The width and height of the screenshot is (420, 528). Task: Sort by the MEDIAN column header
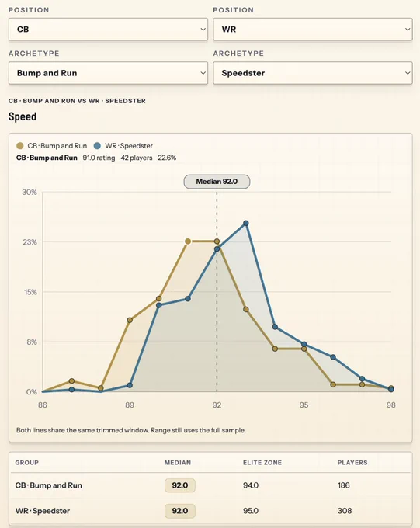(178, 463)
